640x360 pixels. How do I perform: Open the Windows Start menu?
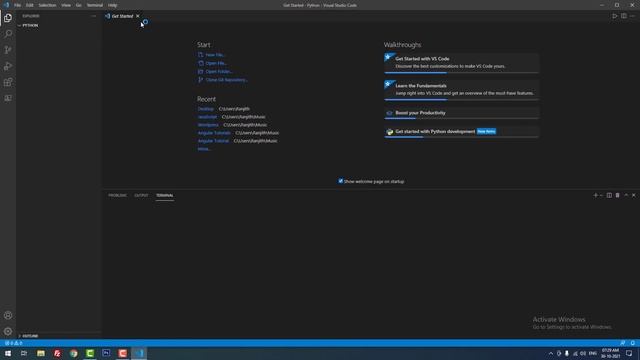click(8, 353)
